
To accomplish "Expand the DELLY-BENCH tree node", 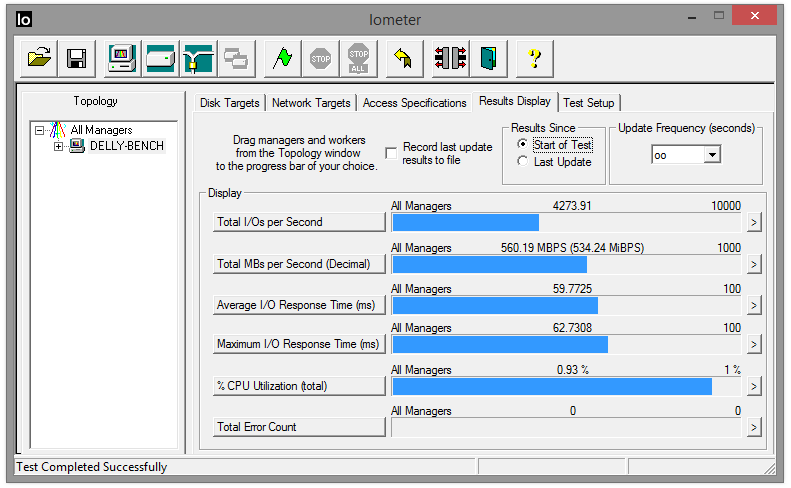I will pyautogui.click(x=58, y=146).
